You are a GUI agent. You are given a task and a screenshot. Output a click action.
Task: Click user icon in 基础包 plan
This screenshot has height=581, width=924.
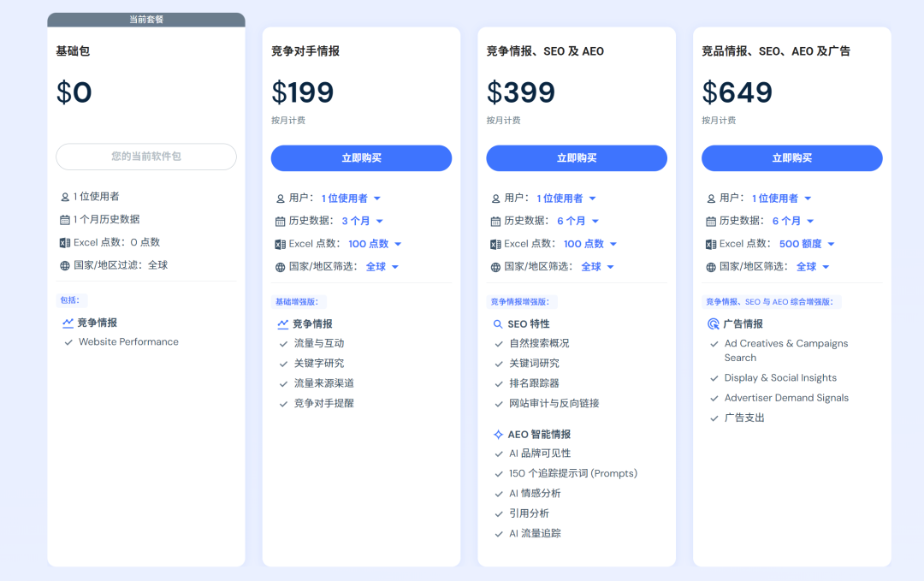65,197
